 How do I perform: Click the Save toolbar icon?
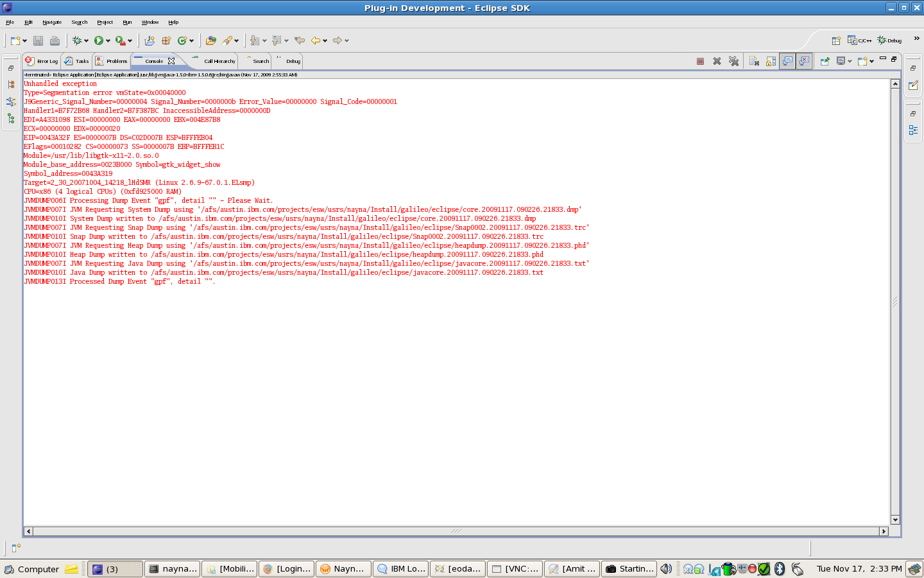(x=38, y=40)
